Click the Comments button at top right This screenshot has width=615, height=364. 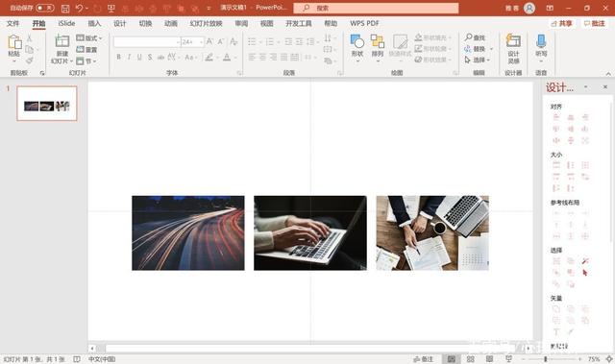(595, 23)
